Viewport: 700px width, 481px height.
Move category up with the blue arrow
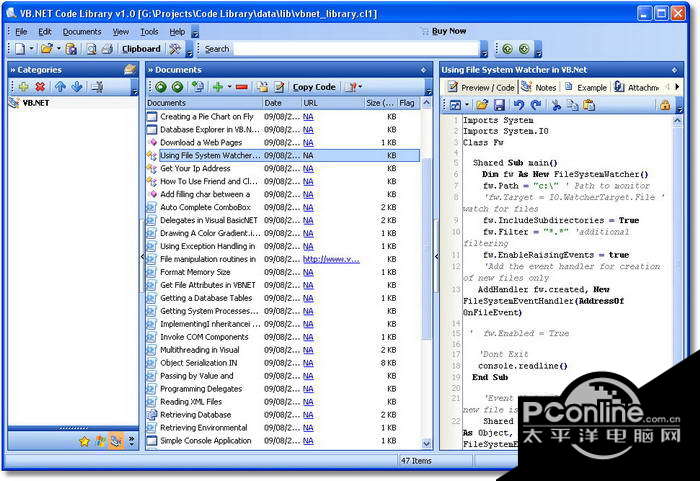coord(60,87)
